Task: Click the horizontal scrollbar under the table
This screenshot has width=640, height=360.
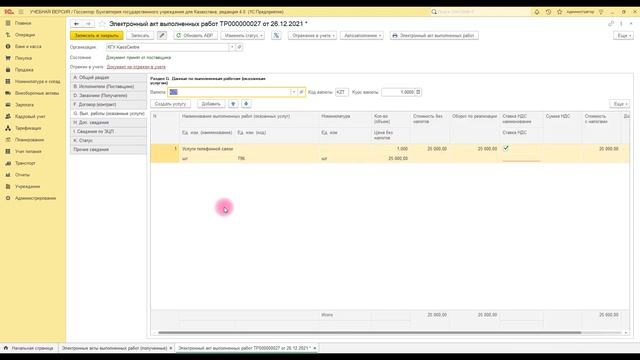Action: [x=369, y=333]
